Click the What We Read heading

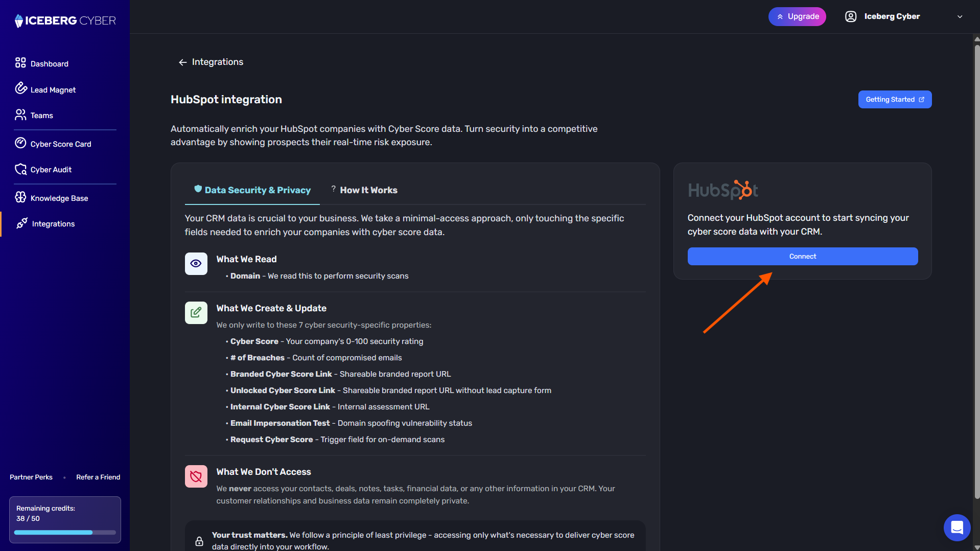click(x=246, y=259)
